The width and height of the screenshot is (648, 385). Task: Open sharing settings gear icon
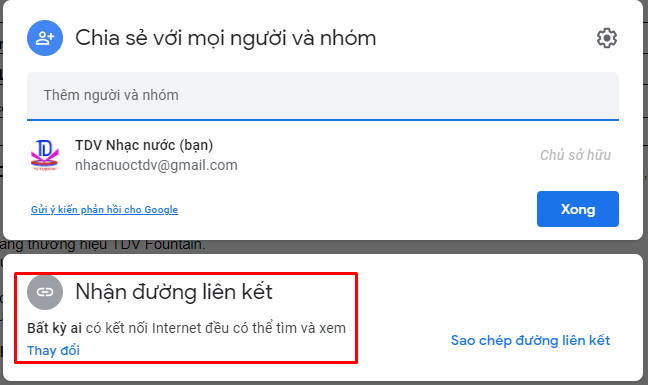click(607, 38)
